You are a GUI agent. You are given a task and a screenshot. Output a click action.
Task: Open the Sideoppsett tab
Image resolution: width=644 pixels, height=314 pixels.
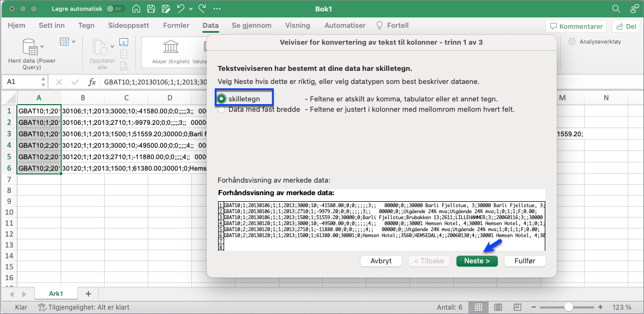[129, 26]
